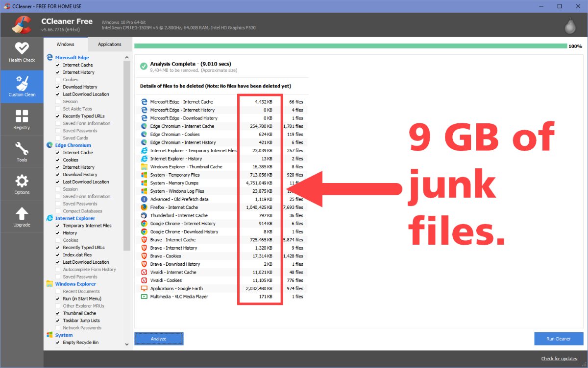Select "Brave - Cookies" result text
Image resolution: width=588 pixels, height=368 pixels.
tap(166, 256)
